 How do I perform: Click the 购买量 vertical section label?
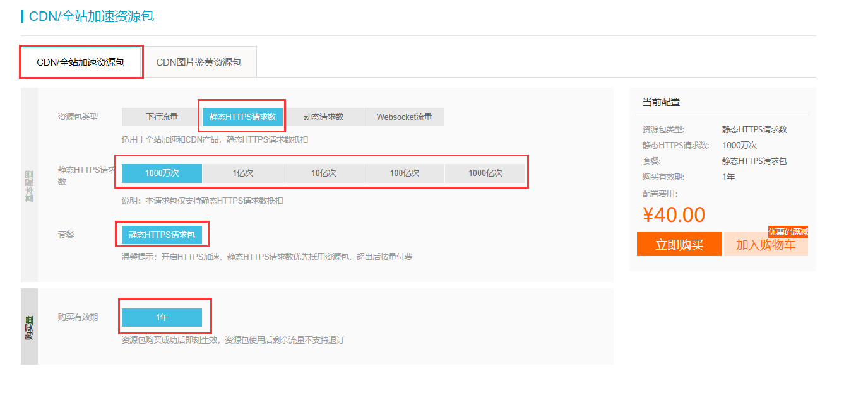[29, 327]
